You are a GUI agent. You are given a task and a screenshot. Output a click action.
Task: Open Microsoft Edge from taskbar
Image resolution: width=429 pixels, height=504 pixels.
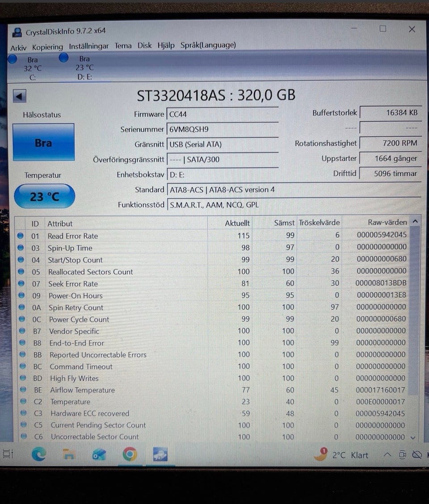pyautogui.click(x=38, y=454)
